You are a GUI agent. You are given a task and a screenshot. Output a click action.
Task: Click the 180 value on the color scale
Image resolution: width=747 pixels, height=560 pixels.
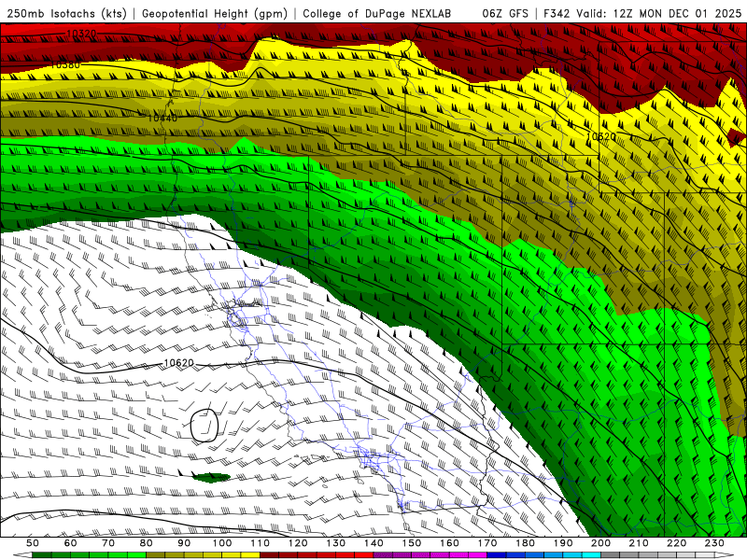(525, 543)
